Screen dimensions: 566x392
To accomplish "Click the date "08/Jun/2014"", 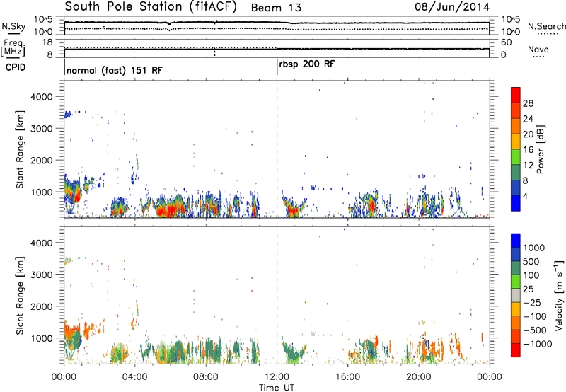I will pyautogui.click(x=452, y=7).
